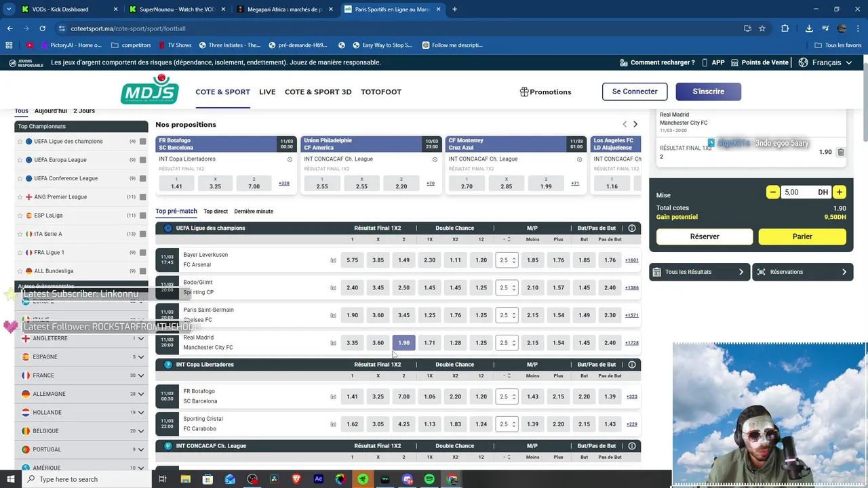Expand the HOLLANDE country list

141,412
